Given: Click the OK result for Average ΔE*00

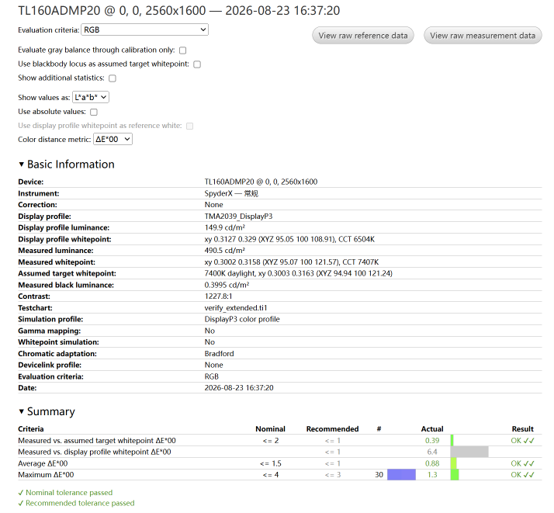Looking at the screenshot, I should coord(523,463).
